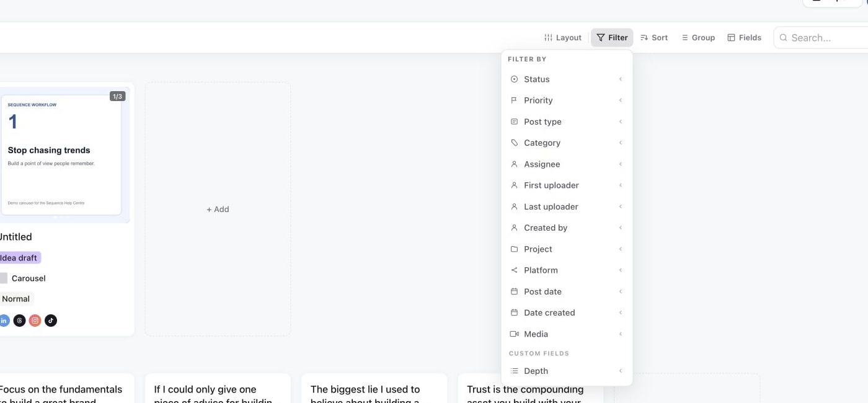Click the Created by person icon
Image resolution: width=868 pixels, height=403 pixels.
(514, 228)
